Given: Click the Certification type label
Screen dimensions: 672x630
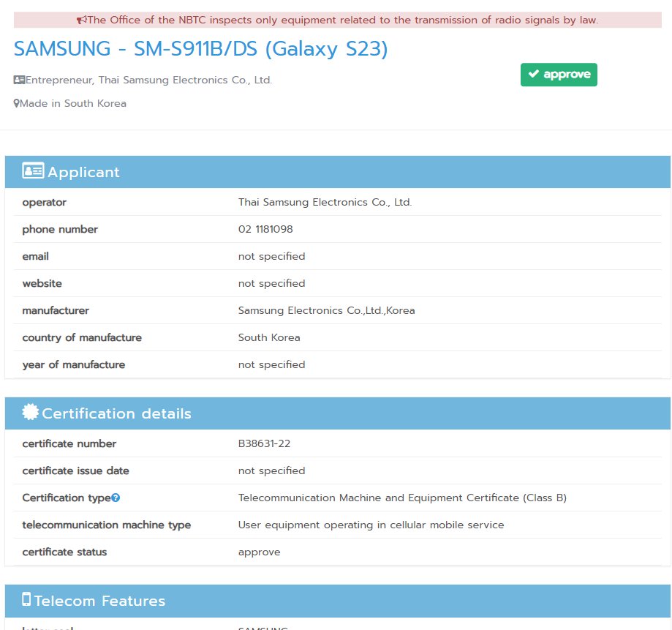Looking at the screenshot, I should (67, 498).
